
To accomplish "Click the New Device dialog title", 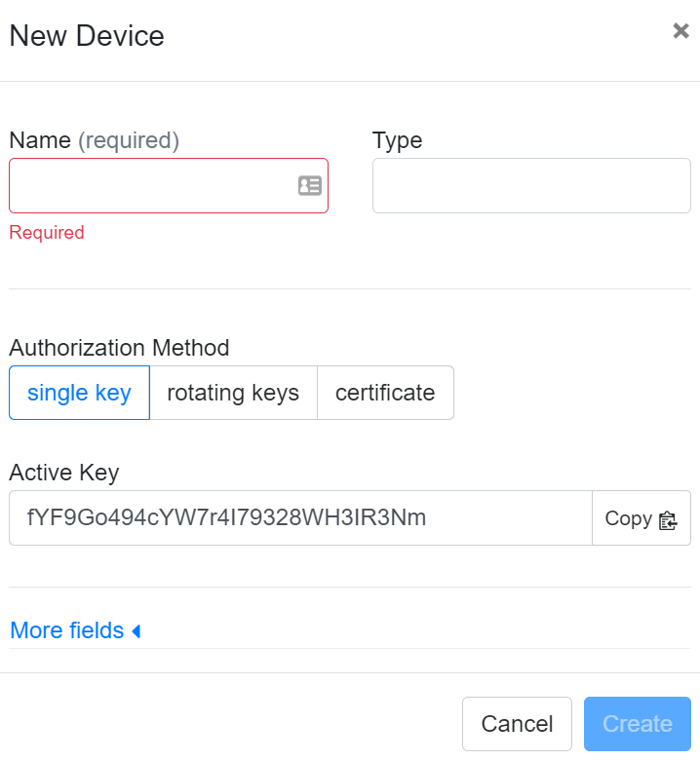I will [87, 36].
